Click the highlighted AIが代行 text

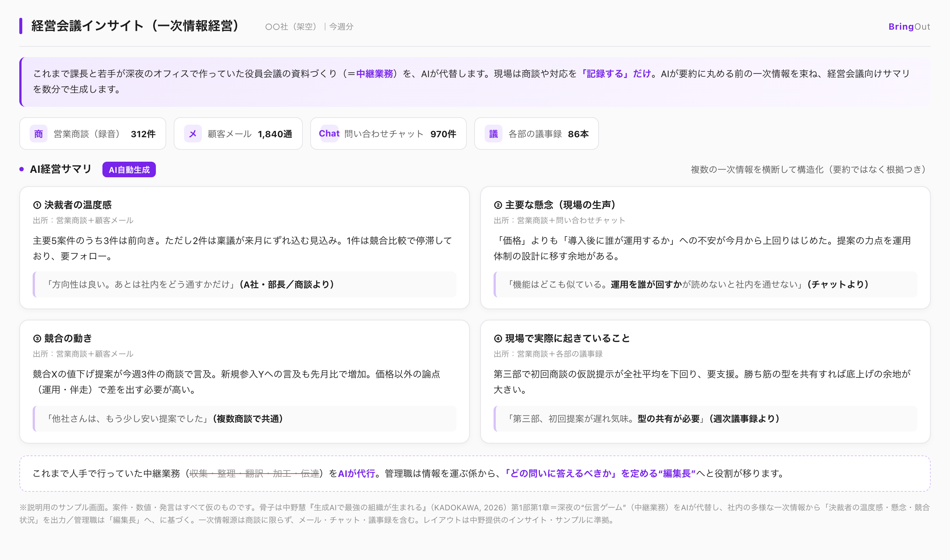(357, 474)
